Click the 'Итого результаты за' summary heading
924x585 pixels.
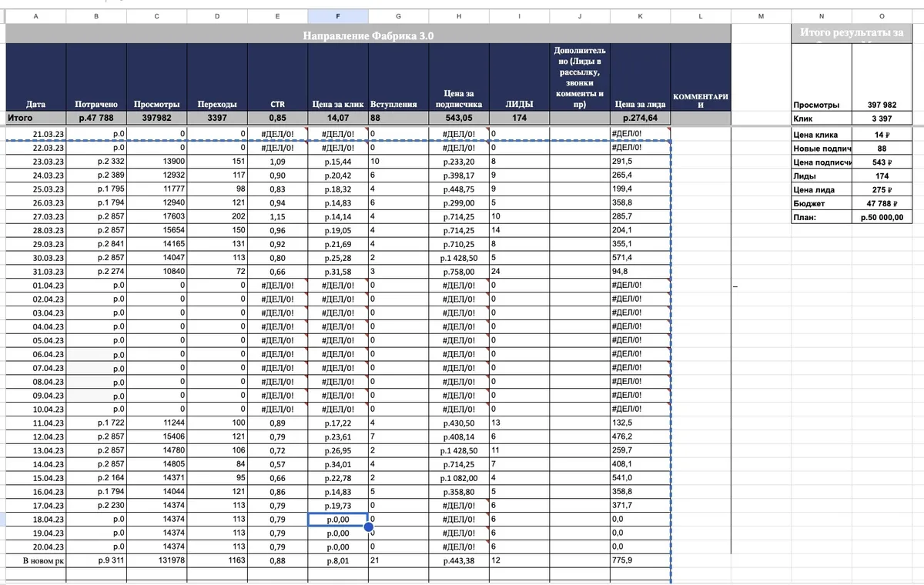852,34
